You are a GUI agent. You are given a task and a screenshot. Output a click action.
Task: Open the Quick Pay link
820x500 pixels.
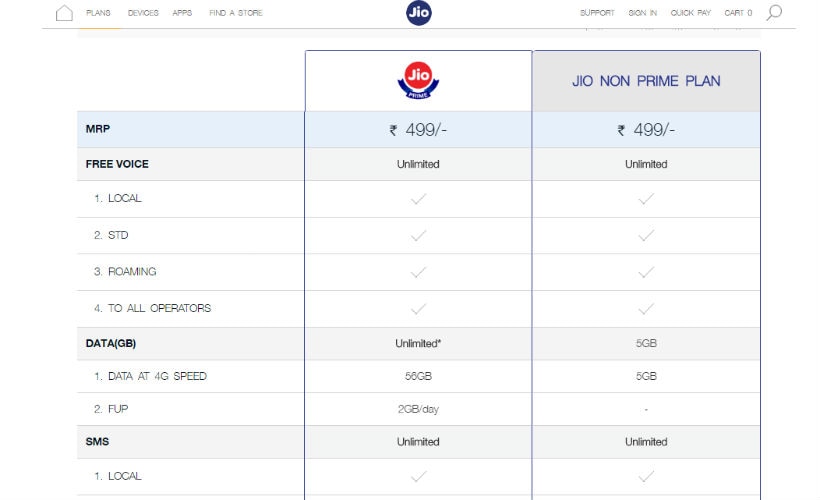pyautogui.click(x=691, y=13)
